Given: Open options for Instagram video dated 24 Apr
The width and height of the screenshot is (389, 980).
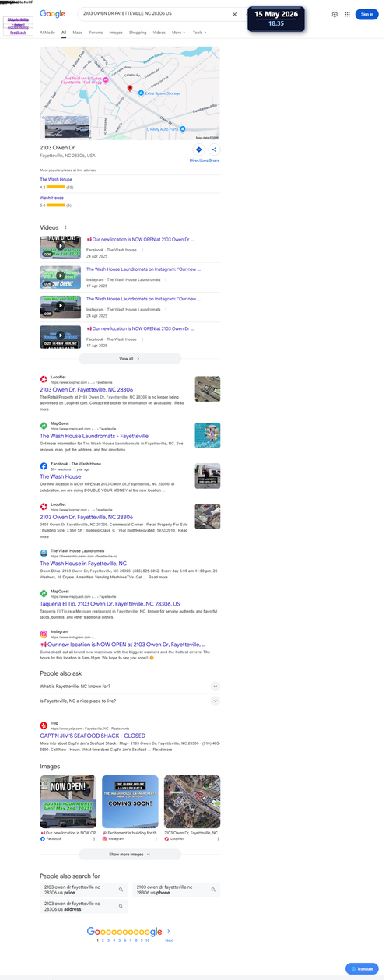Looking at the screenshot, I should coord(166,310).
